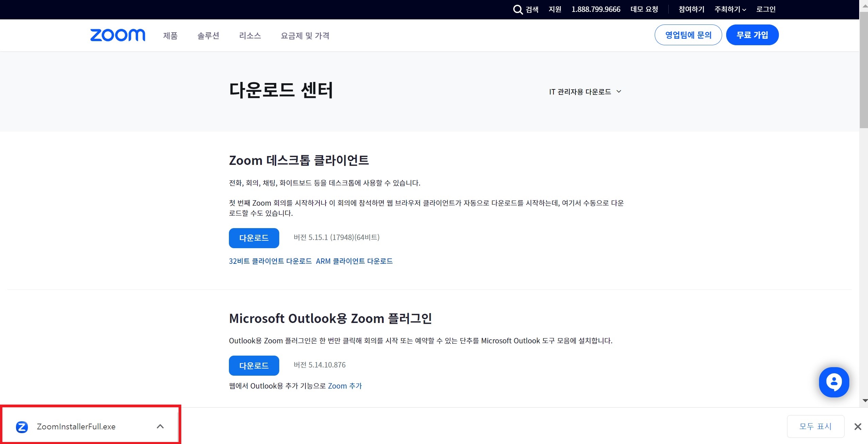Screen dimensions: 868x444
Task: Click the Zoom logo to go home
Action: pos(117,35)
